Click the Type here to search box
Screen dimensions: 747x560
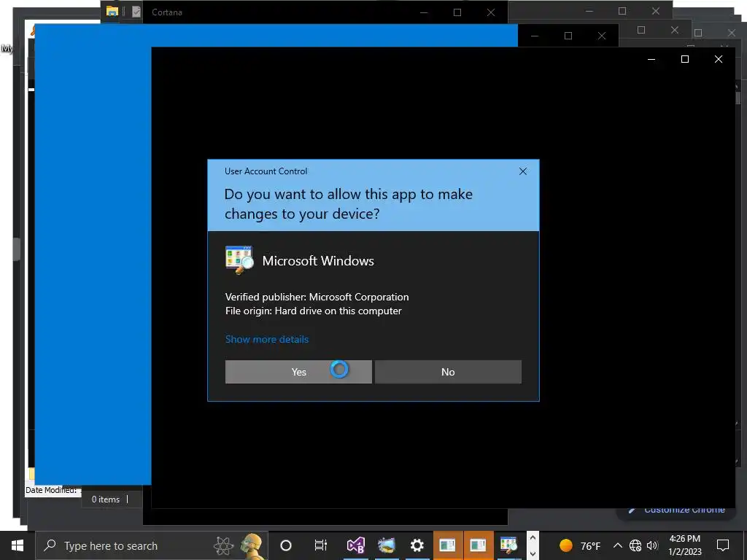point(152,545)
